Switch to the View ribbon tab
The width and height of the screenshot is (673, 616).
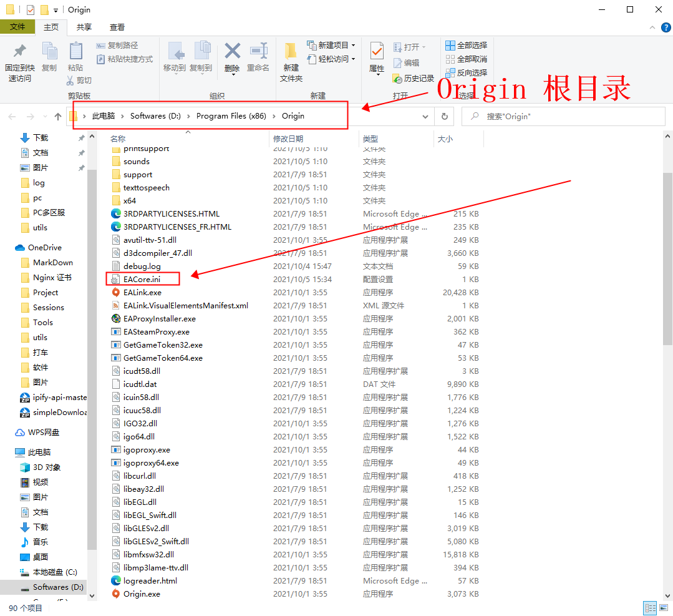tap(117, 27)
